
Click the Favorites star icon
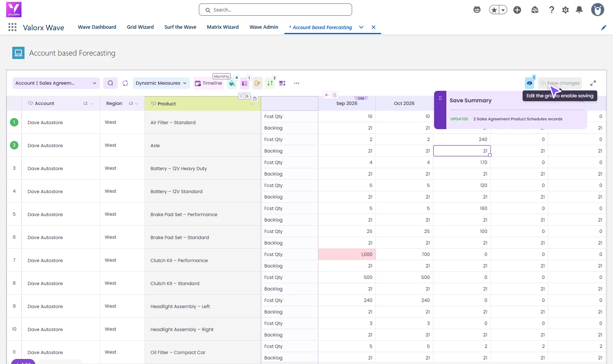click(494, 10)
